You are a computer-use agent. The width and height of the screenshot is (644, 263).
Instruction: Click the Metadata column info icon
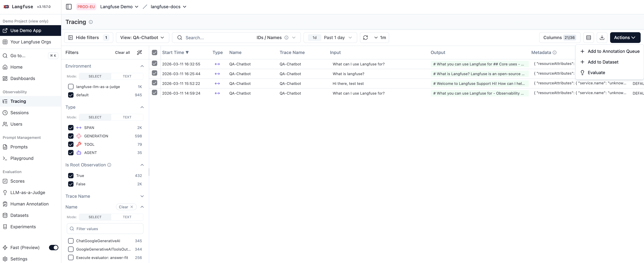[x=555, y=52]
